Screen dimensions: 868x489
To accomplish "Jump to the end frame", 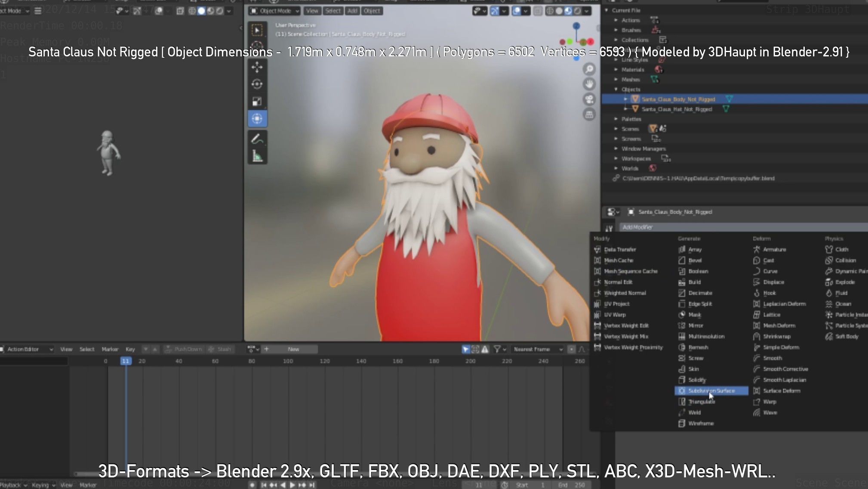I will pos(312,485).
